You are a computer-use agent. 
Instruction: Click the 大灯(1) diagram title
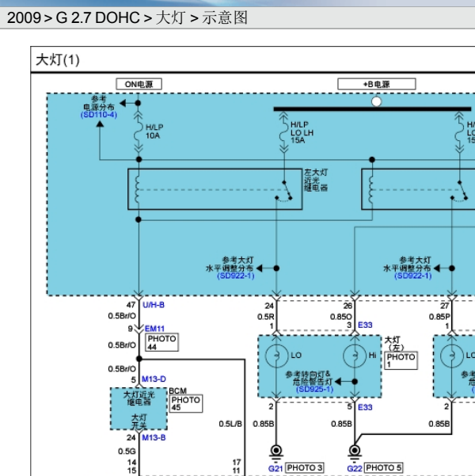click(58, 60)
